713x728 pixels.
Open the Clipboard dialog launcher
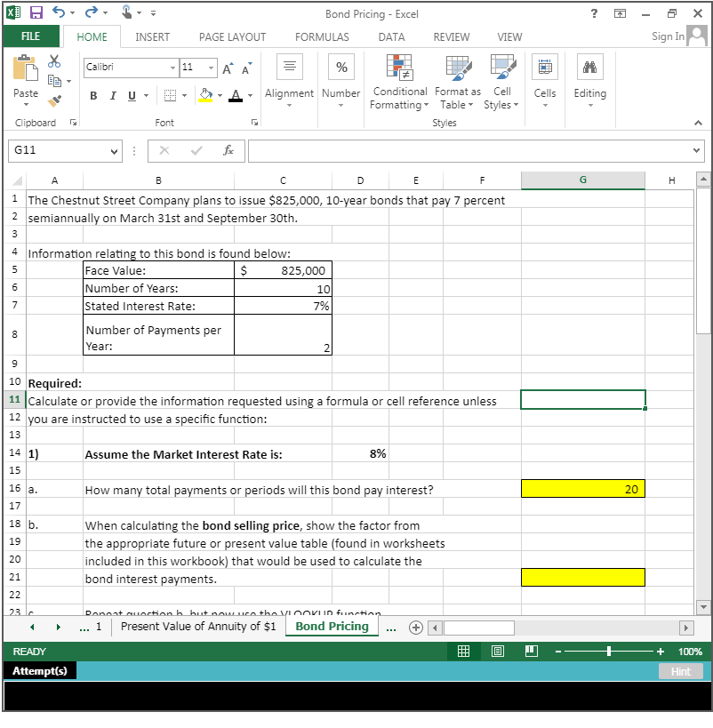pyautogui.click(x=73, y=122)
